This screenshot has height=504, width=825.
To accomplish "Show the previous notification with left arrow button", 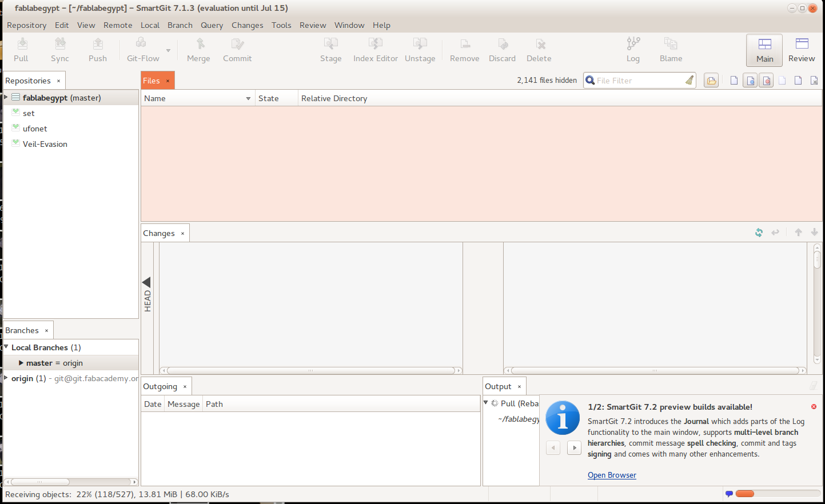I will tap(553, 447).
